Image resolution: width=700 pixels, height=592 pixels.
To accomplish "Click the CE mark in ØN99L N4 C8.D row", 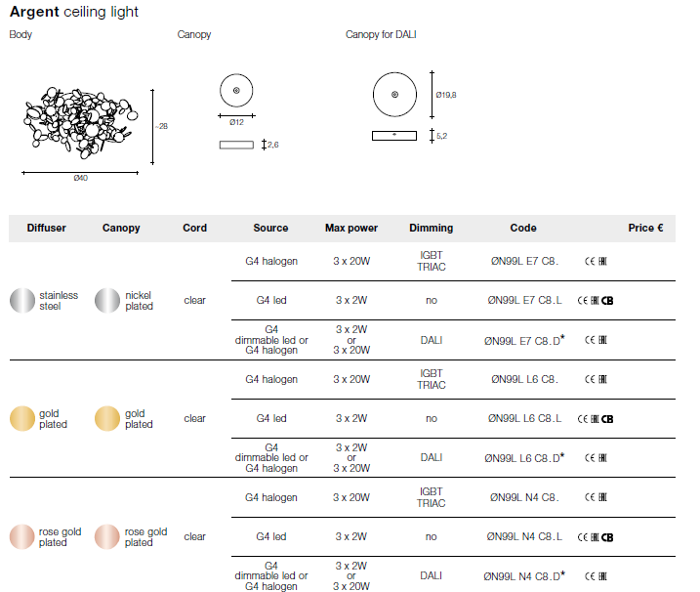I will point(590,576).
